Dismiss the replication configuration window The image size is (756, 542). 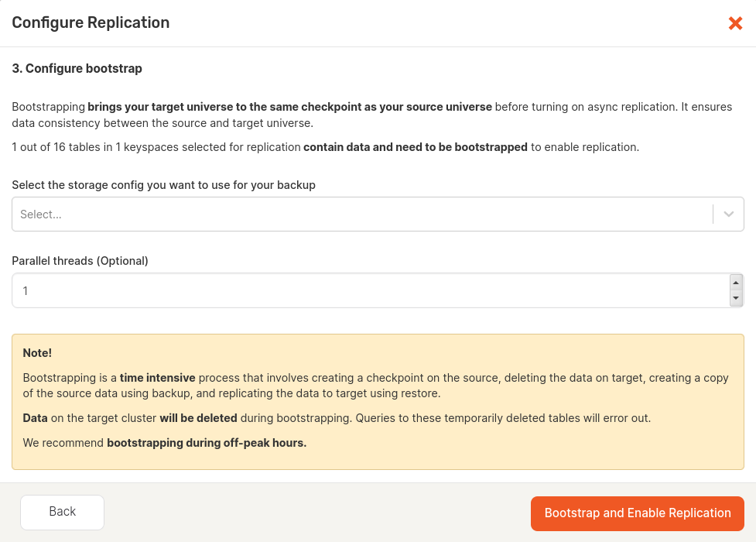[x=735, y=23]
